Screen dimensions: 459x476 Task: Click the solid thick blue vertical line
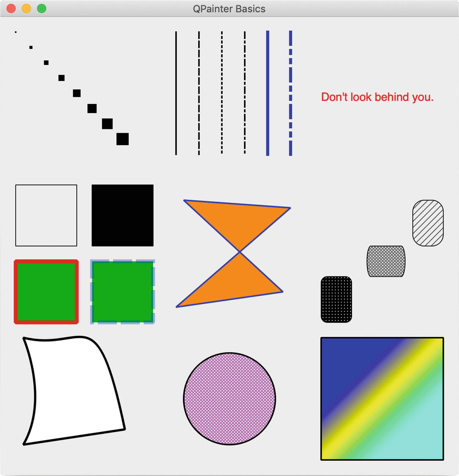click(x=268, y=93)
